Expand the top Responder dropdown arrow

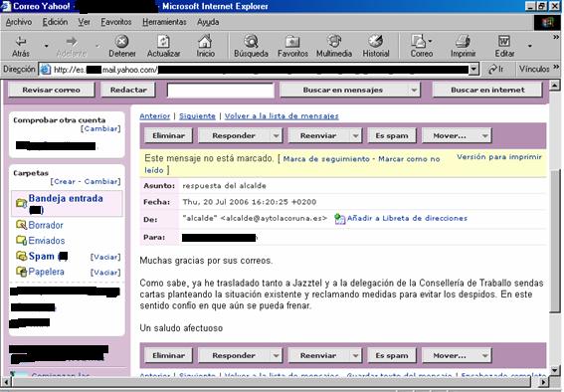[276, 136]
